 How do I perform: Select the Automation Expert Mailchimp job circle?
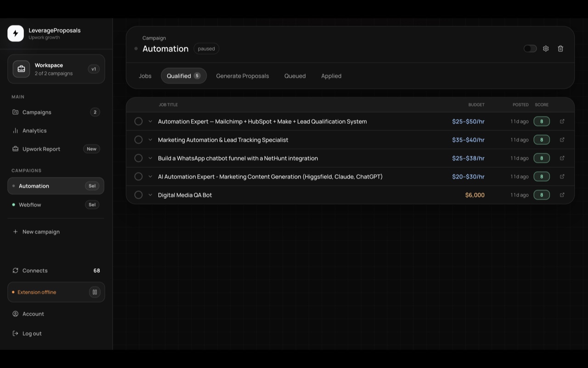(x=138, y=121)
